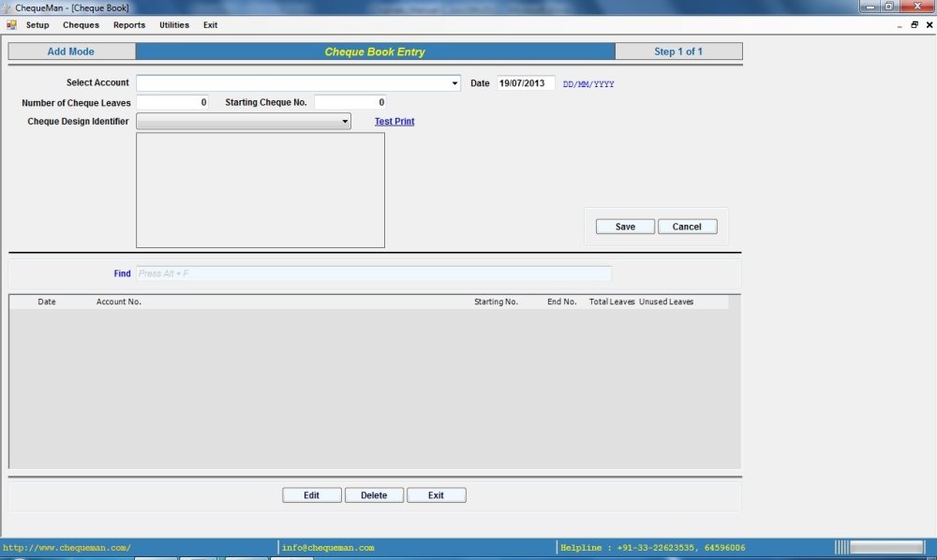
Task: Open the Cheques menu
Action: [x=81, y=24]
